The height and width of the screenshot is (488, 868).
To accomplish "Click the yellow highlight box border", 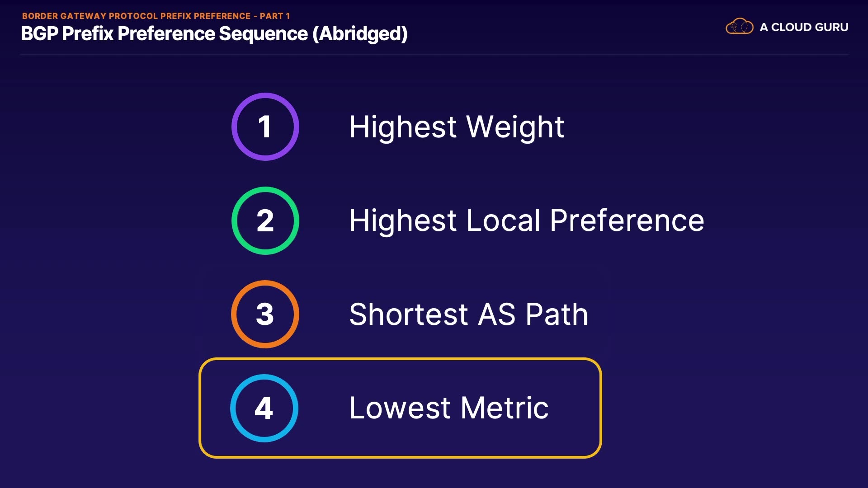I will tap(400, 360).
